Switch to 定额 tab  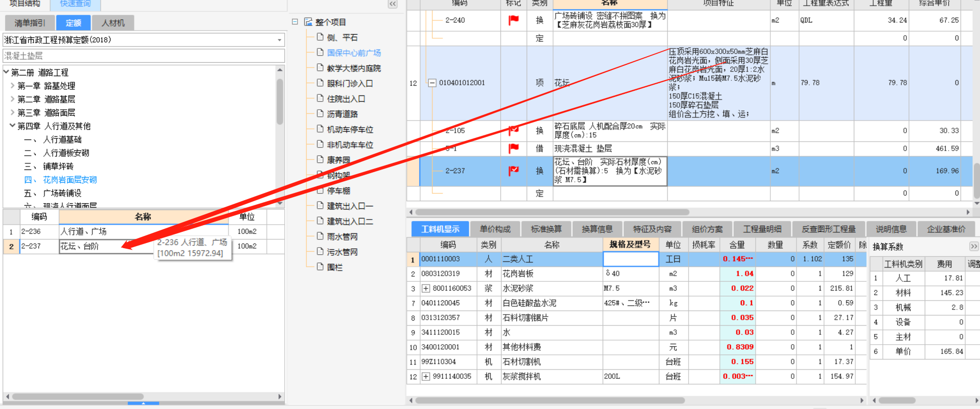[x=73, y=23]
